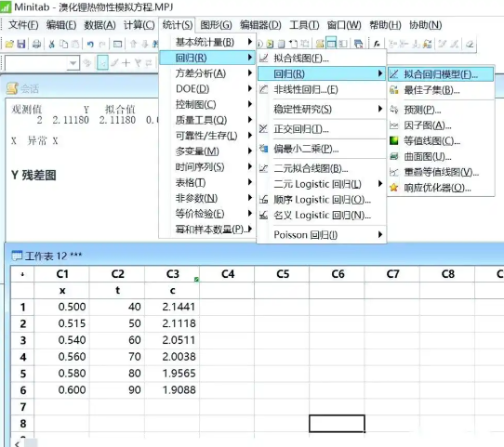This screenshot has height=447, width=504.
Task: Select 非线性回归...(E) menu entry
Action: 322,89
